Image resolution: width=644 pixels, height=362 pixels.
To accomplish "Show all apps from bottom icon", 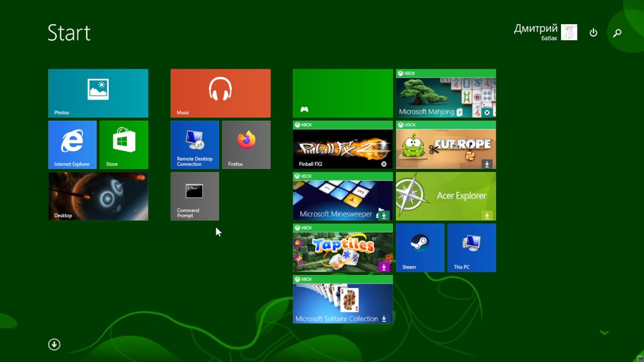I will point(54,344).
